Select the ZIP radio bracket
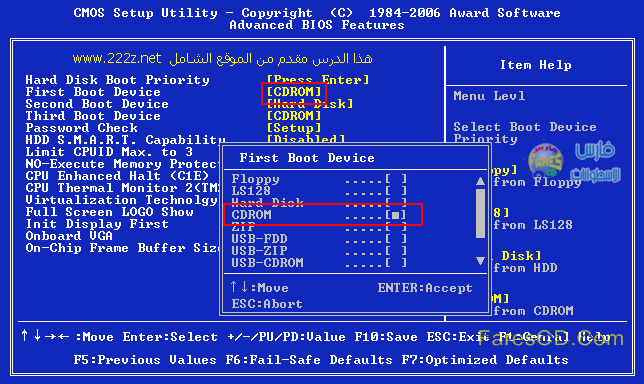Viewport: 644px width, 384px height. tap(396, 227)
